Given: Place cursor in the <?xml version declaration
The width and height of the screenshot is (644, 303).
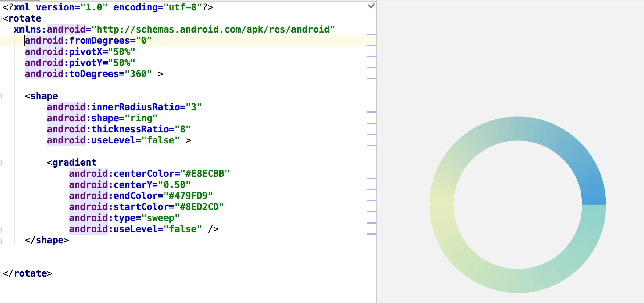Looking at the screenshot, I should click(x=108, y=7).
